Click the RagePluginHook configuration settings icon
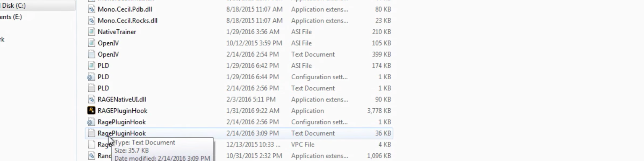The image size is (644, 161). click(91, 122)
